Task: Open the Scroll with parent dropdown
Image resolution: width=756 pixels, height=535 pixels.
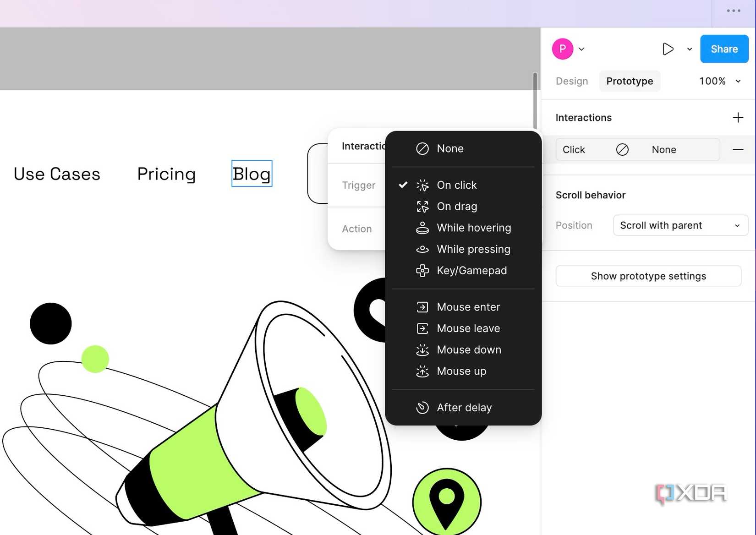Action: pyautogui.click(x=680, y=225)
